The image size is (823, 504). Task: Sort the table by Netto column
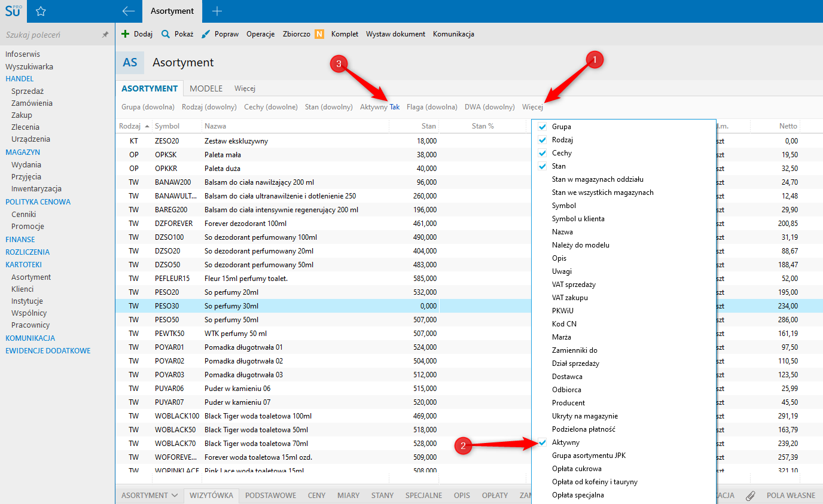788,126
